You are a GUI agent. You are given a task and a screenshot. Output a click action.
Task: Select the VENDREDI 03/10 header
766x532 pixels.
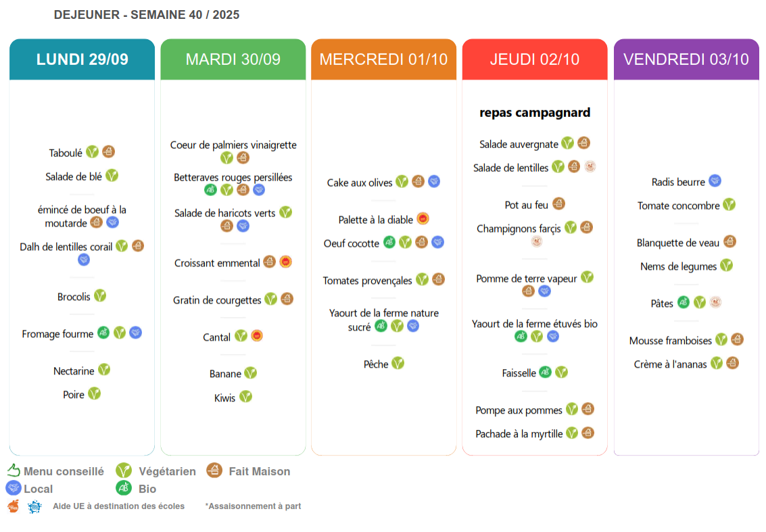coord(686,59)
